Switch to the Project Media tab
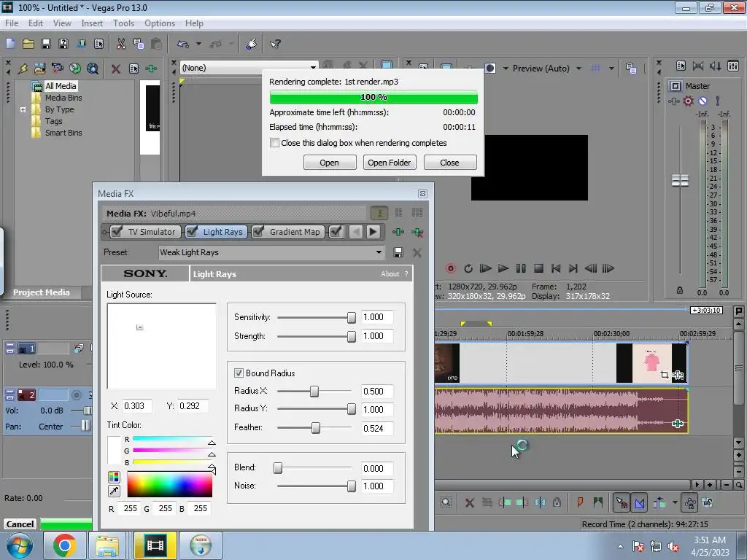This screenshot has height=560, width=747. (x=41, y=292)
